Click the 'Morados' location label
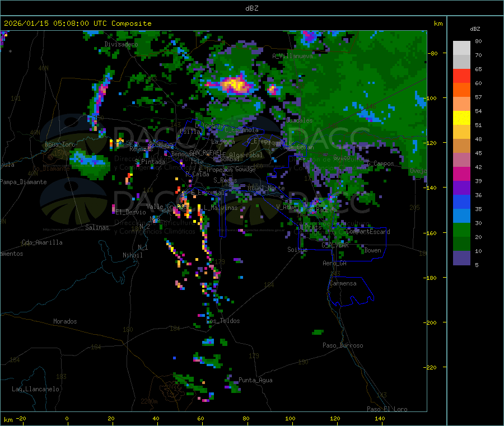The image size is (504, 426). (65, 321)
